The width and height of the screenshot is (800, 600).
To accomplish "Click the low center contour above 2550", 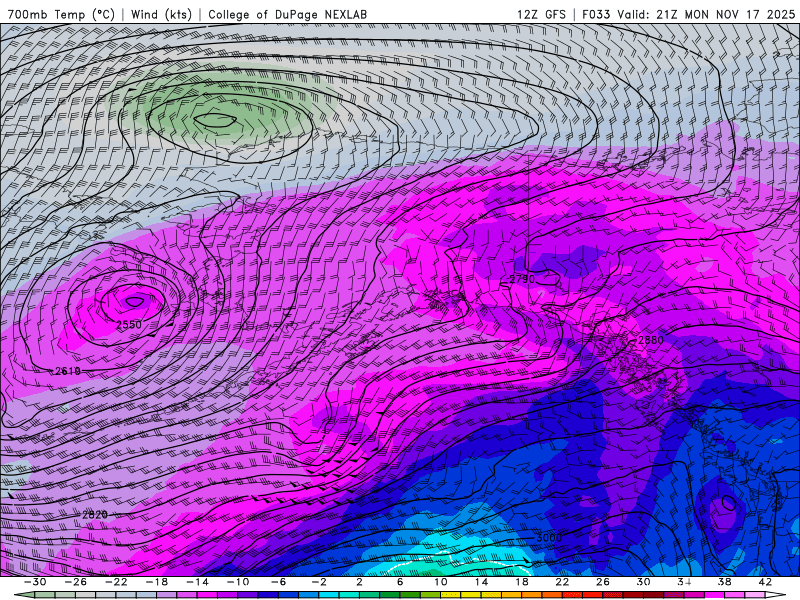I will point(134,302).
